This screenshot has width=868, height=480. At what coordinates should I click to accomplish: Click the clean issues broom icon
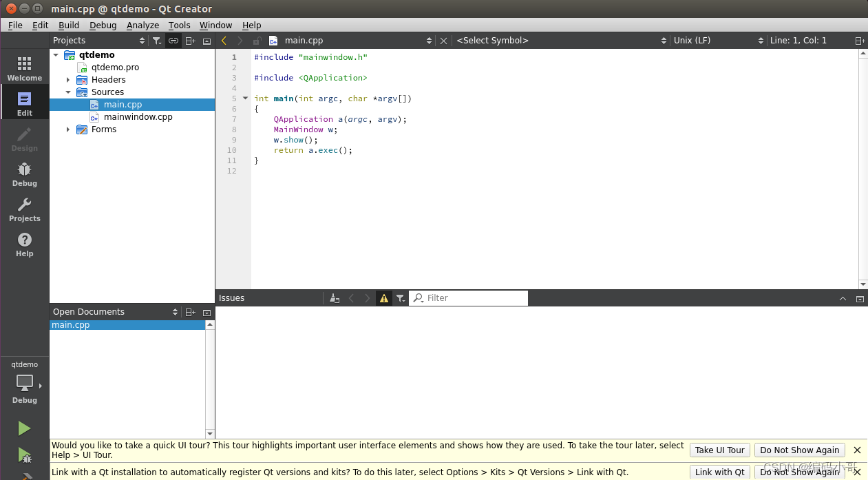tap(335, 298)
